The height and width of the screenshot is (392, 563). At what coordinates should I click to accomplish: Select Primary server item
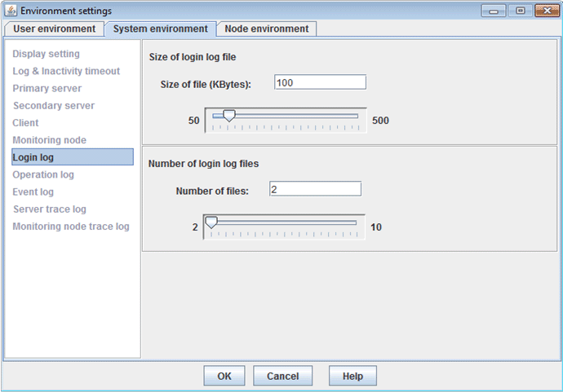click(47, 88)
